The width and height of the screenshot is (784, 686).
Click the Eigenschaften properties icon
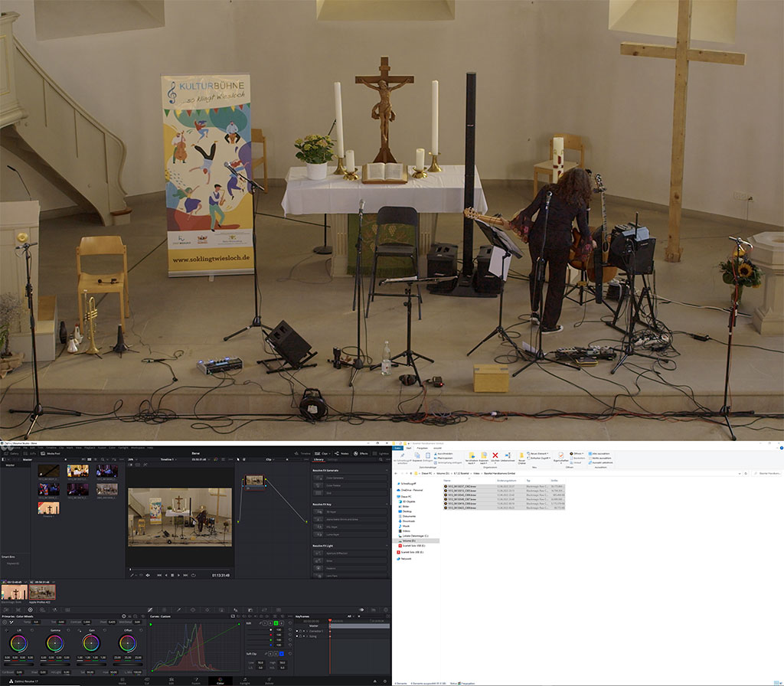coord(561,457)
